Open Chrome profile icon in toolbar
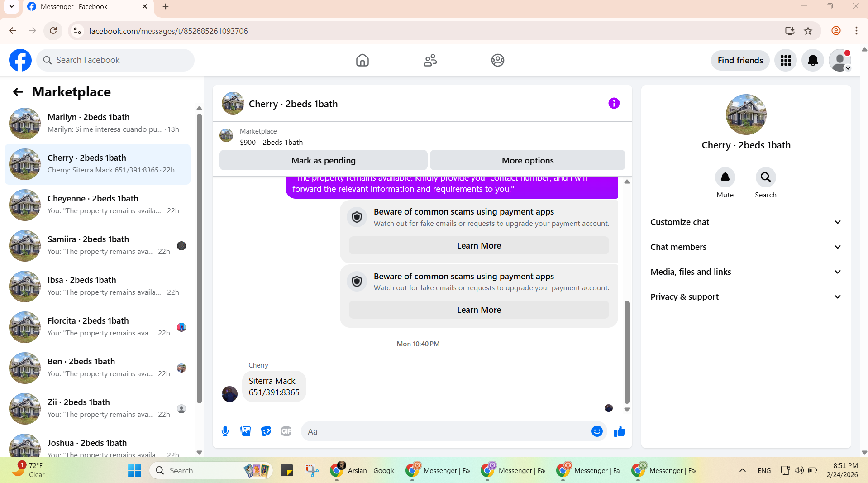Image resolution: width=868 pixels, height=483 pixels. 836,31
